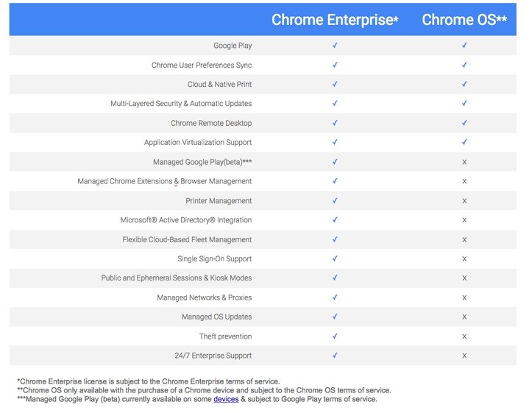
Task: Select the 'Microsoft Active Directory Integration' row label
Action: click(186, 220)
